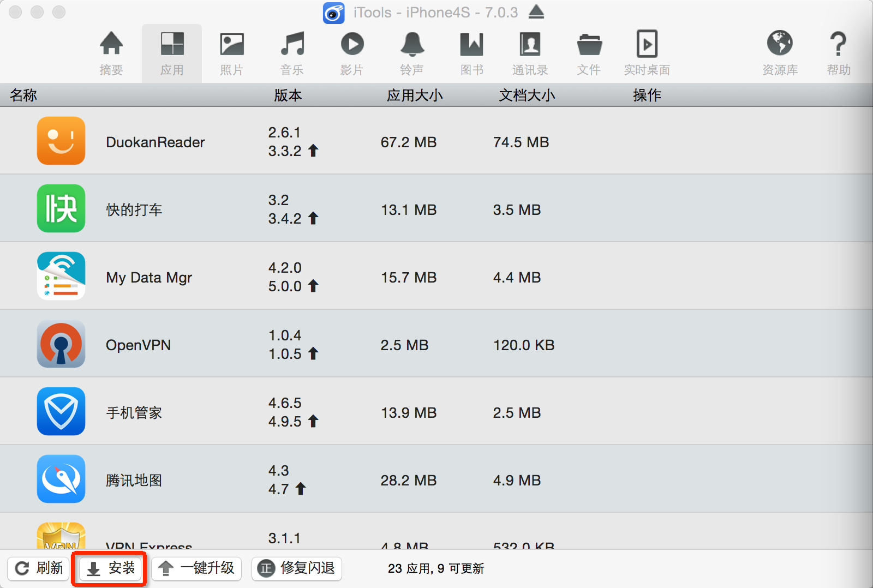873x588 pixels.
Task: Select the 快的打车 app name
Action: (x=134, y=210)
